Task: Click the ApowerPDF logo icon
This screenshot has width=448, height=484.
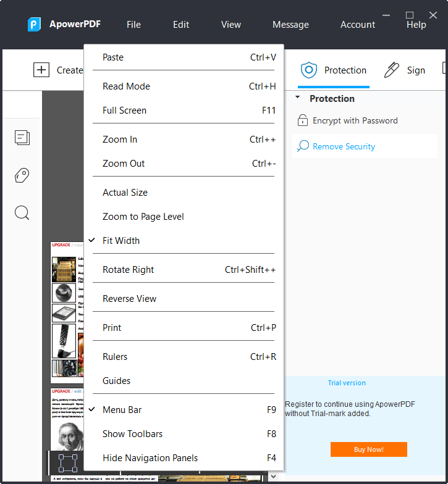Action: point(34,25)
